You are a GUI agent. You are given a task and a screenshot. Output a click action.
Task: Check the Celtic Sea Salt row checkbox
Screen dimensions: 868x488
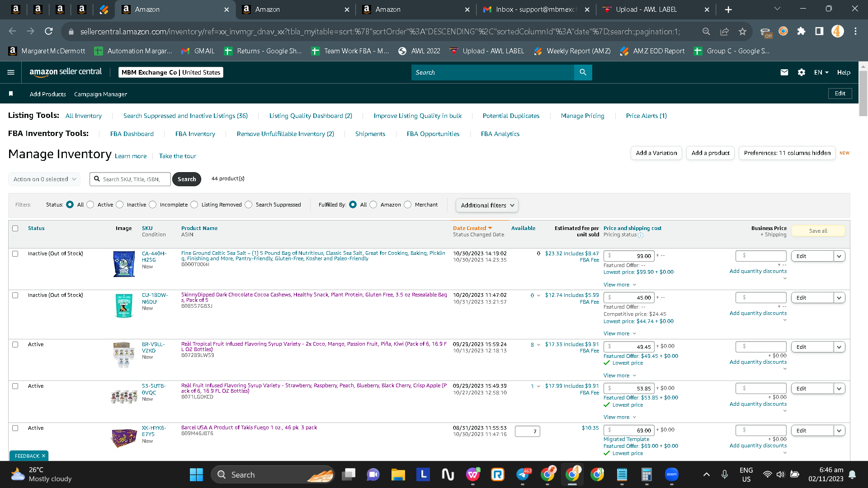coord(15,254)
